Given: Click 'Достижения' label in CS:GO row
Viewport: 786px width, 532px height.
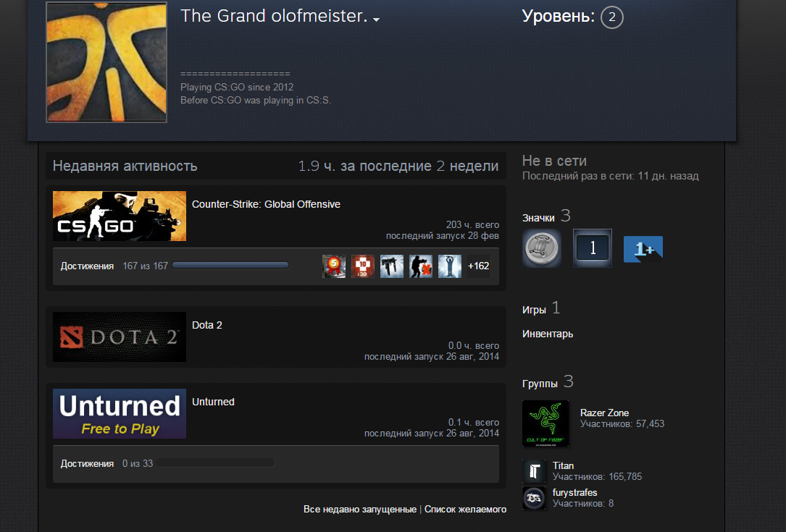Looking at the screenshot, I should pos(87,266).
